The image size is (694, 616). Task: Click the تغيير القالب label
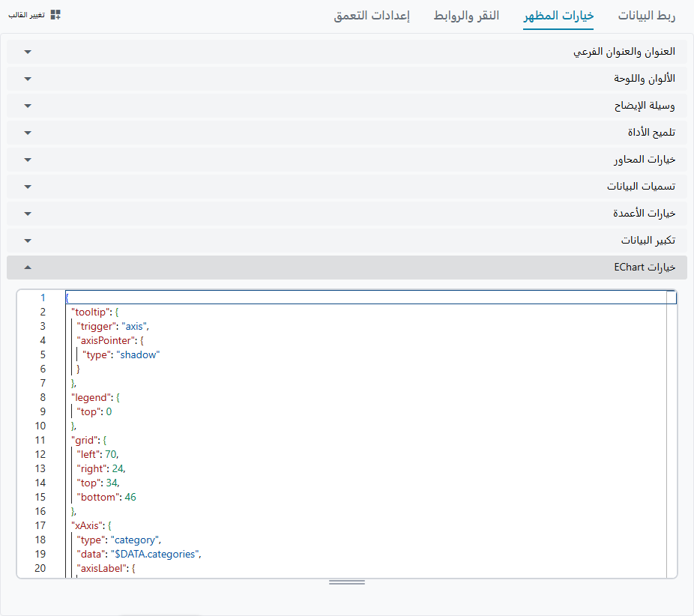point(26,16)
